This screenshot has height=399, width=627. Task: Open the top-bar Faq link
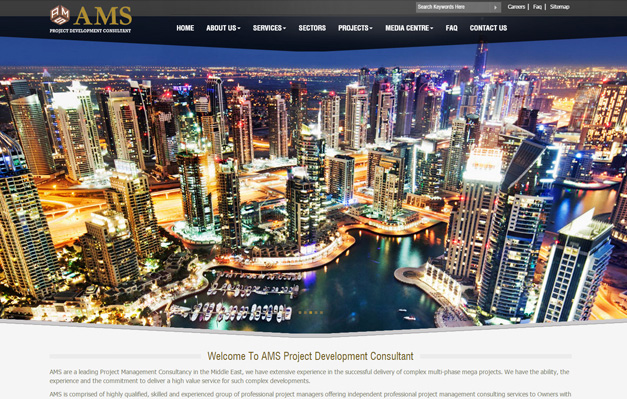pos(537,7)
